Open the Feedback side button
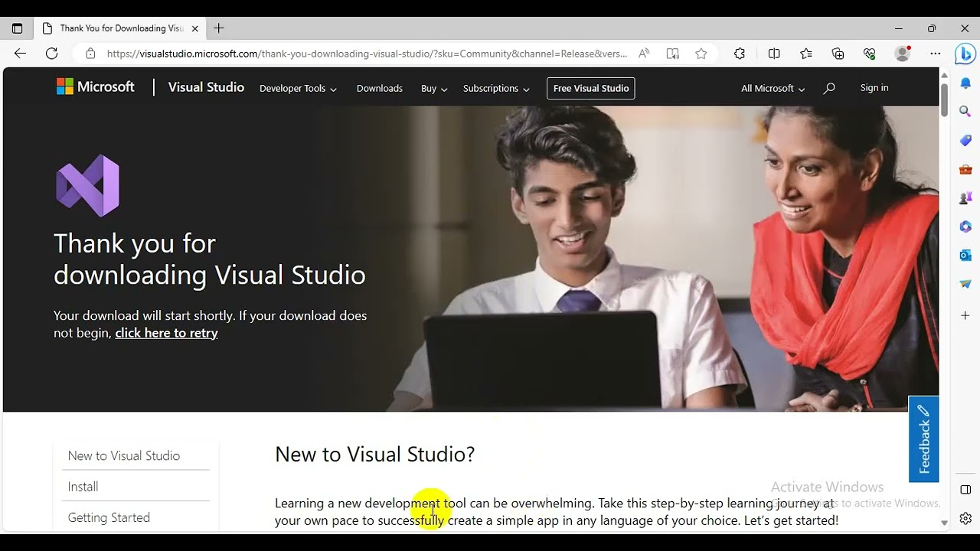The height and width of the screenshot is (551, 980). point(923,439)
